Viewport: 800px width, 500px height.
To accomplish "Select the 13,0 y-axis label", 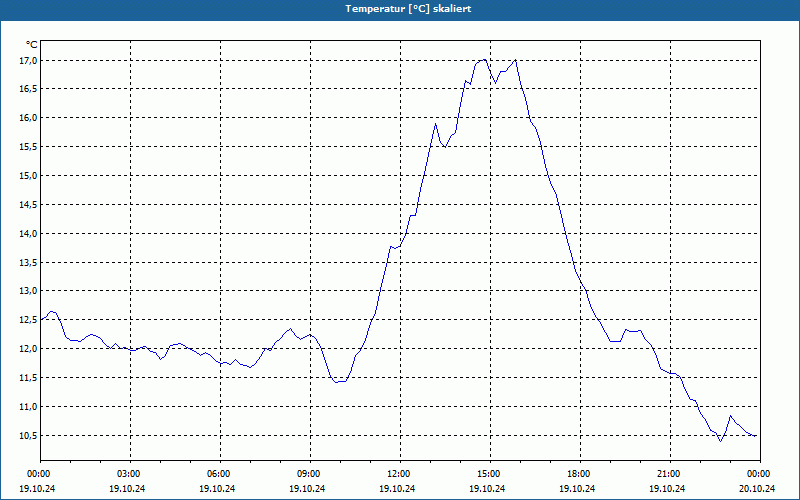I will point(29,291).
